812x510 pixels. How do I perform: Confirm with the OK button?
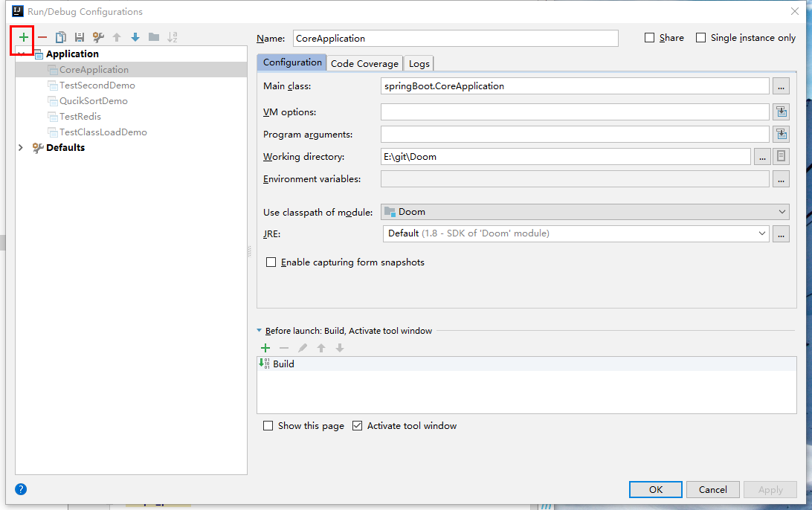656,490
